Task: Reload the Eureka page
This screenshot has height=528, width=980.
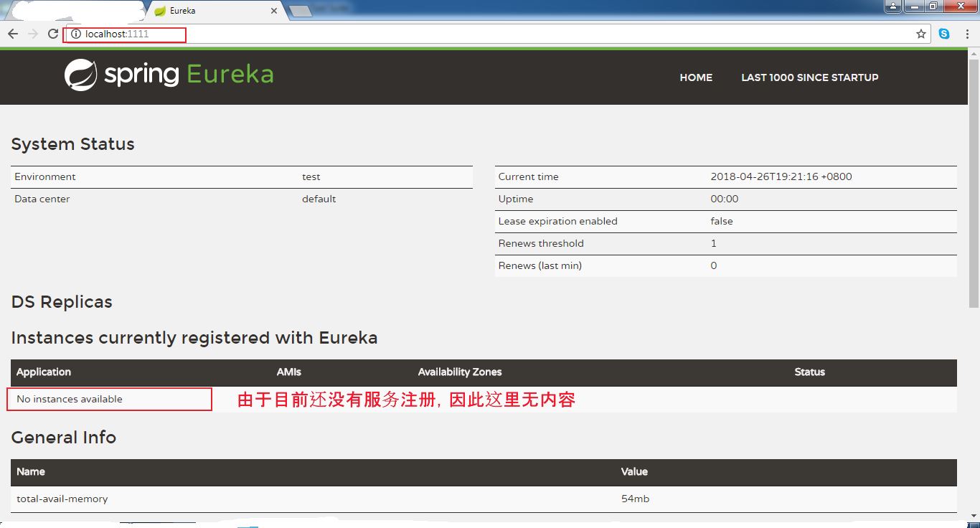Action: tap(52, 33)
